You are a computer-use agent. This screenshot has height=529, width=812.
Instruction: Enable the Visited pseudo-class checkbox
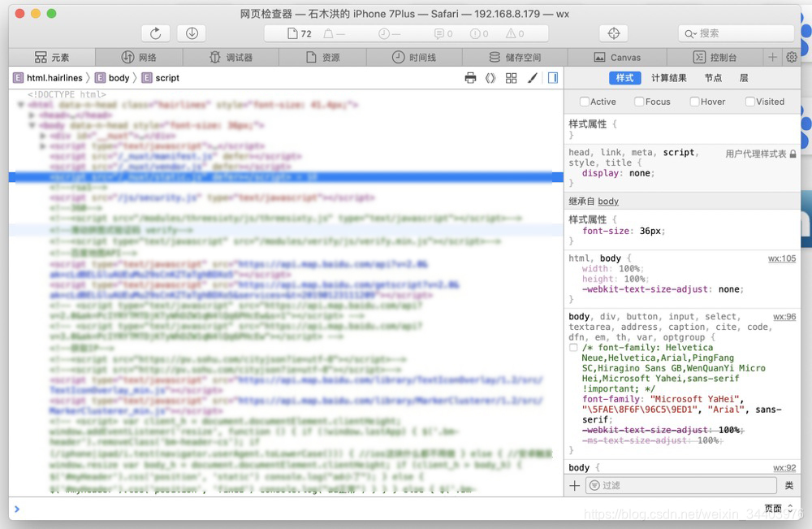(x=749, y=102)
